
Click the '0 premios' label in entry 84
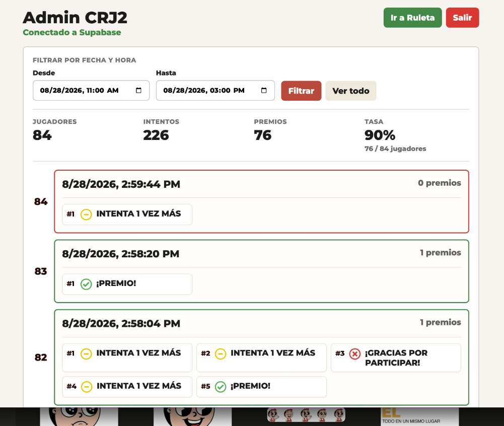[x=440, y=183]
